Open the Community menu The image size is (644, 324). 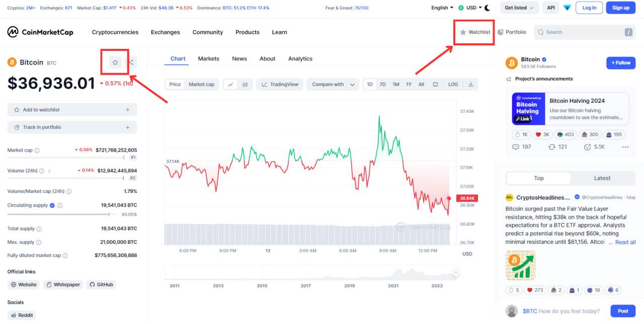click(207, 32)
